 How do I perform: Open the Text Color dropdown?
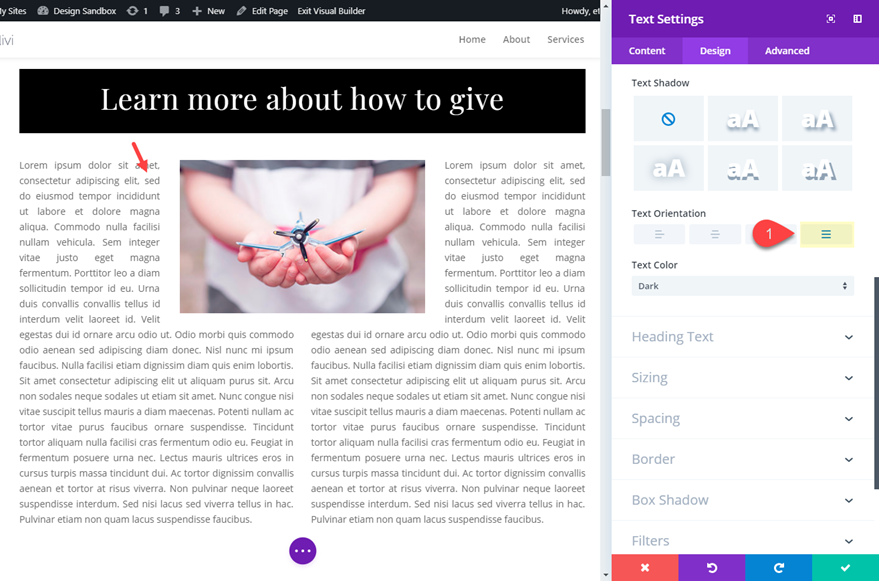(x=744, y=285)
